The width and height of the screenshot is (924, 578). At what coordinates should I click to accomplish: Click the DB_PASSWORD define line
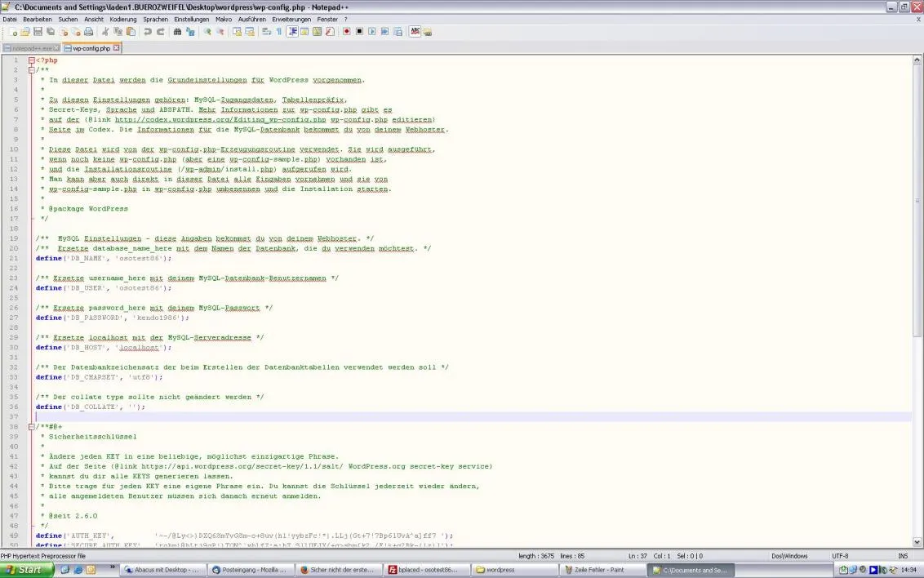pos(113,318)
